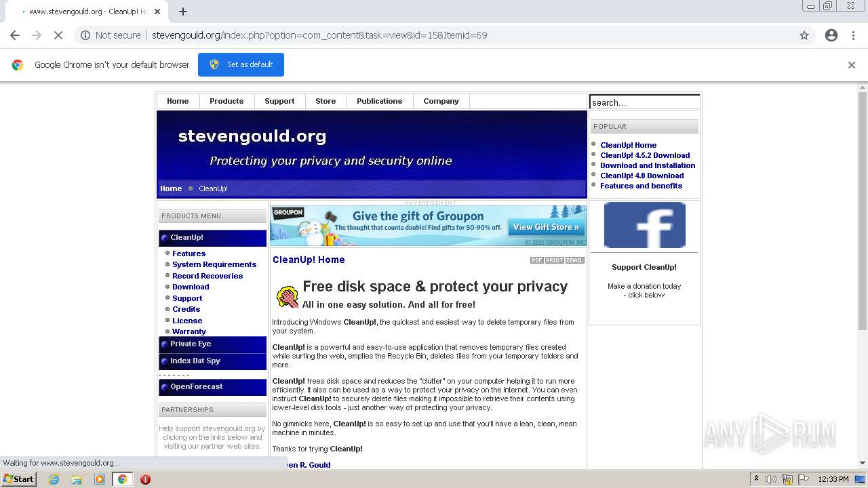Screen dimensions: 868x488
Task: Click the Set as default button
Action: pos(241,64)
